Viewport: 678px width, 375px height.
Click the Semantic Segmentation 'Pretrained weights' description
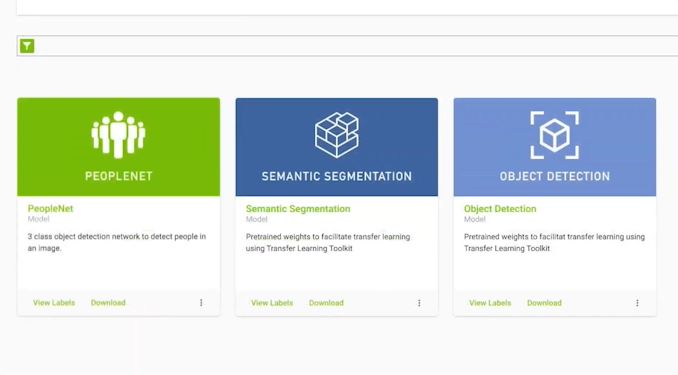(328, 242)
